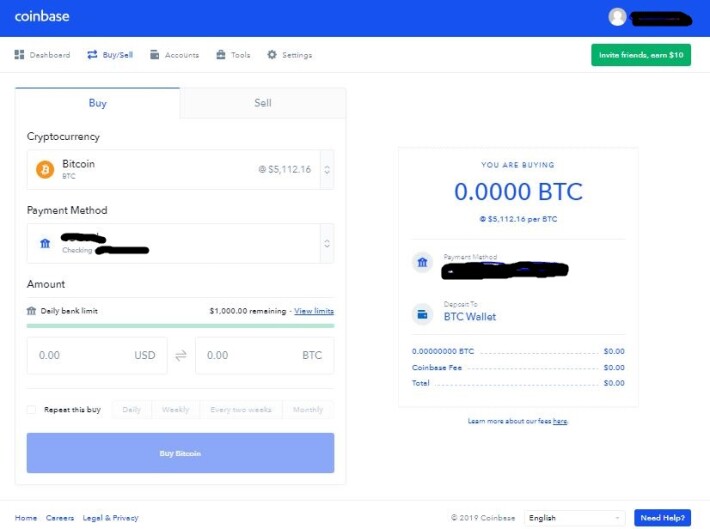Viewport: 710px width, 529px height.
Task: Click the coinbase logo
Action: pos(42,17)
